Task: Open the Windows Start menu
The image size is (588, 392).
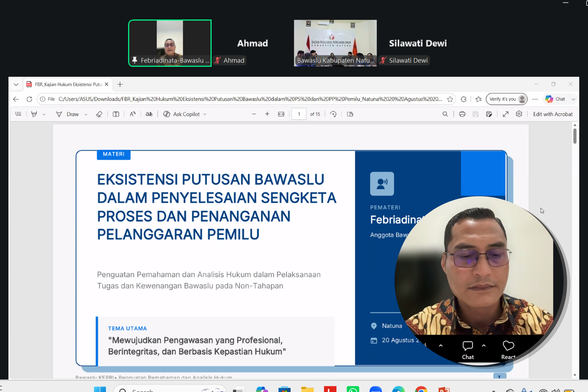Action: click(100, 389)
